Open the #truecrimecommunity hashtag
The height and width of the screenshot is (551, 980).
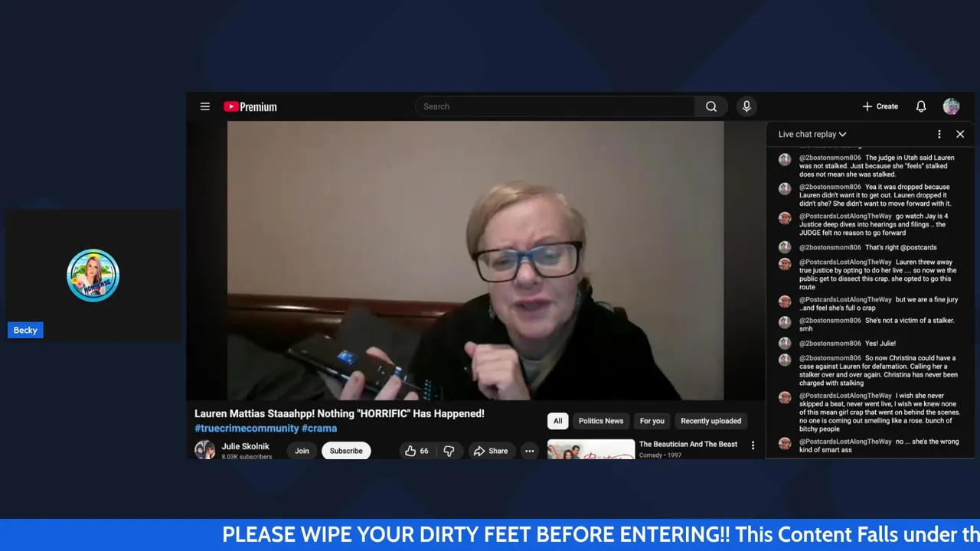[x=247, y=429]
